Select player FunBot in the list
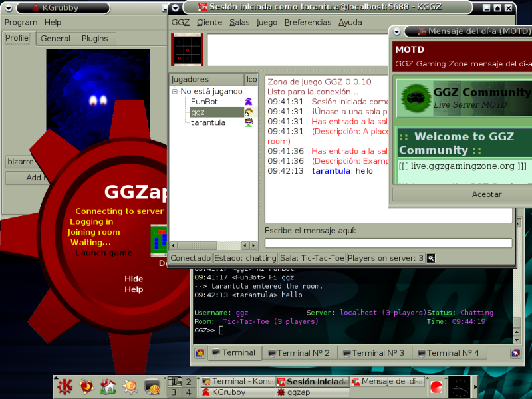The image size is (532, 399). pos(204,102)
